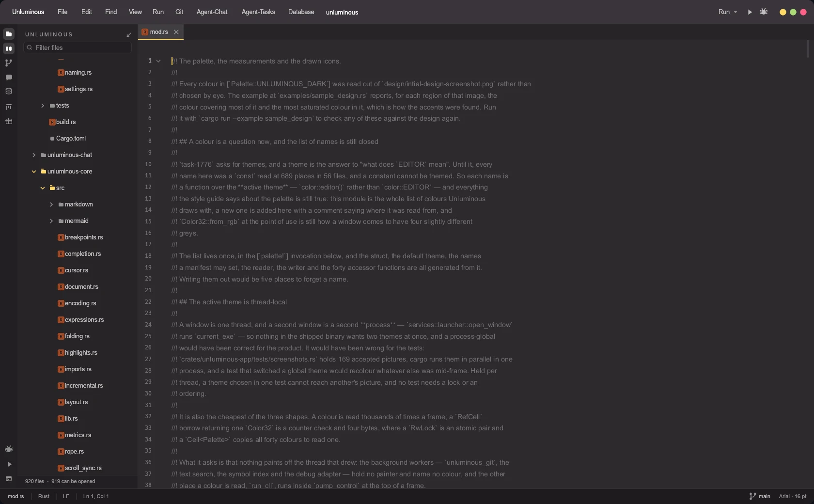814x504 pixels.
Task: Open the Database menu
Action: tap(301, 12)
